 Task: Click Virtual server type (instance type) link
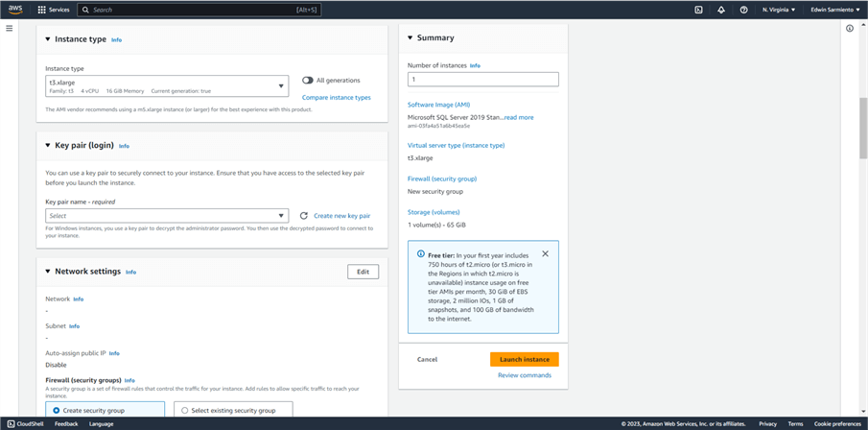[457, 145]
